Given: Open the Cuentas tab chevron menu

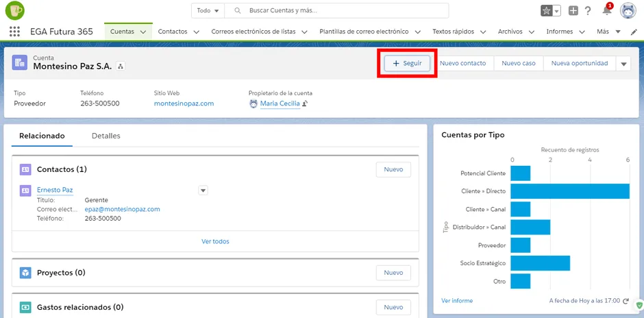Looking at the screenshot, I should 143,32.
